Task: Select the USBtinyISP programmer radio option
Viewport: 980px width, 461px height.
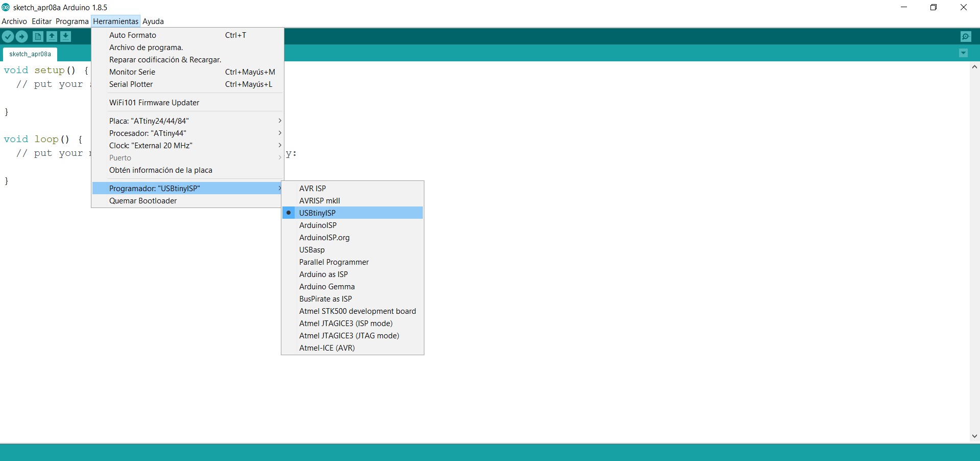Action: pyautogui.click(x=352, y=213)
